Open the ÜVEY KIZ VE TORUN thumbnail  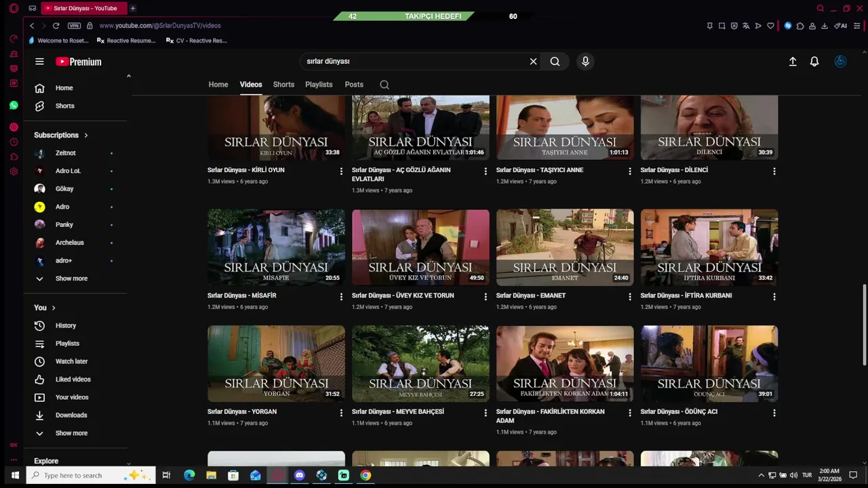click(420, 247)
